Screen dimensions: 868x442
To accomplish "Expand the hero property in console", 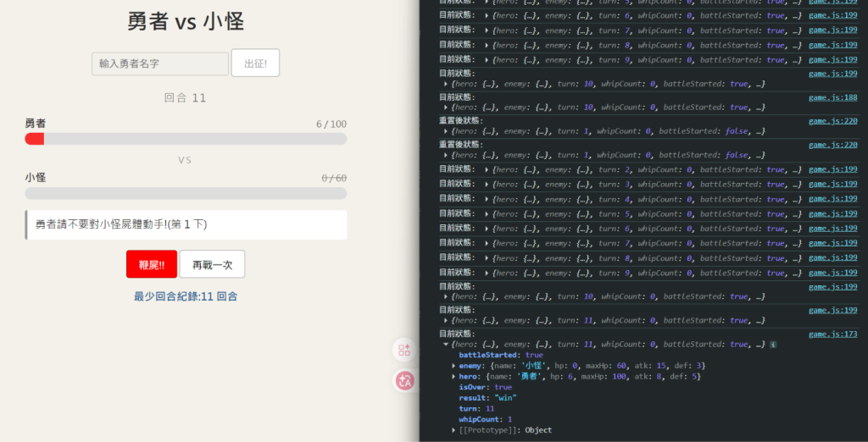I will 454,377.
